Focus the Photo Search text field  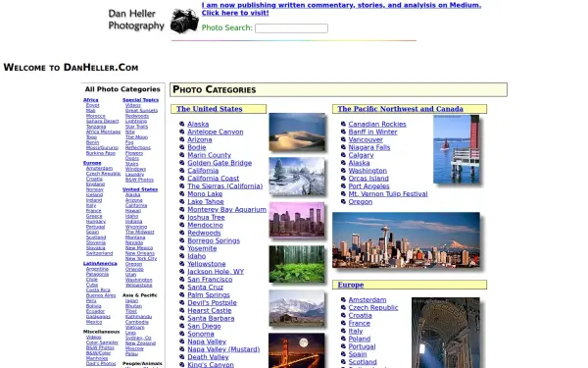[x=291, y=28]
